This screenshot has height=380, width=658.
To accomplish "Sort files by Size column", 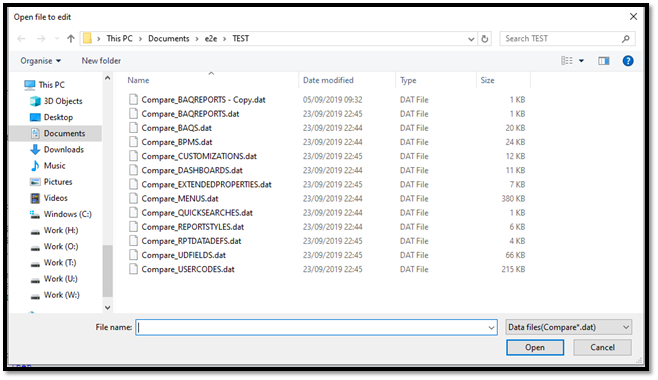I will (487, 80).
